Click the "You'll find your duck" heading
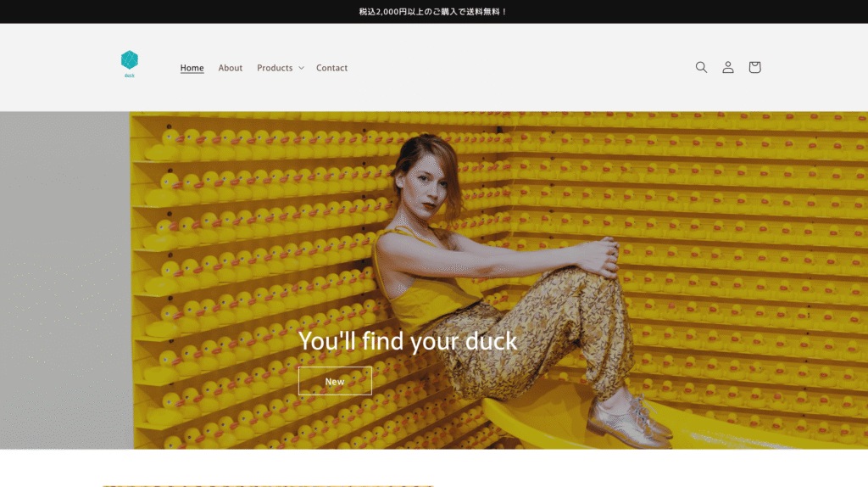868x487 pixels. pyautogui.click(x=408, y=341)
